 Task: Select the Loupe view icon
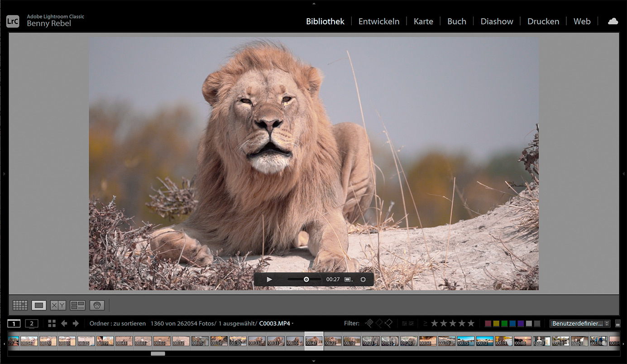[39, 306]
